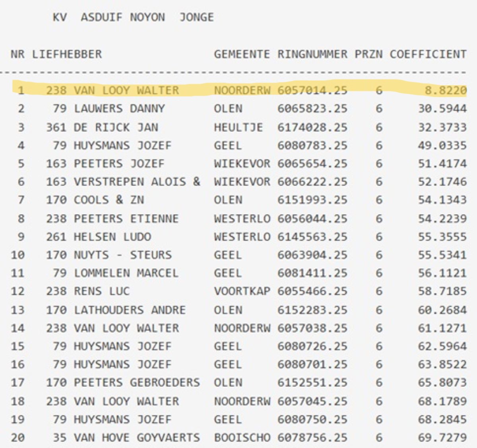Click the name DE RIJCK JAN
The image size is (477, 448).
point(116,127)
